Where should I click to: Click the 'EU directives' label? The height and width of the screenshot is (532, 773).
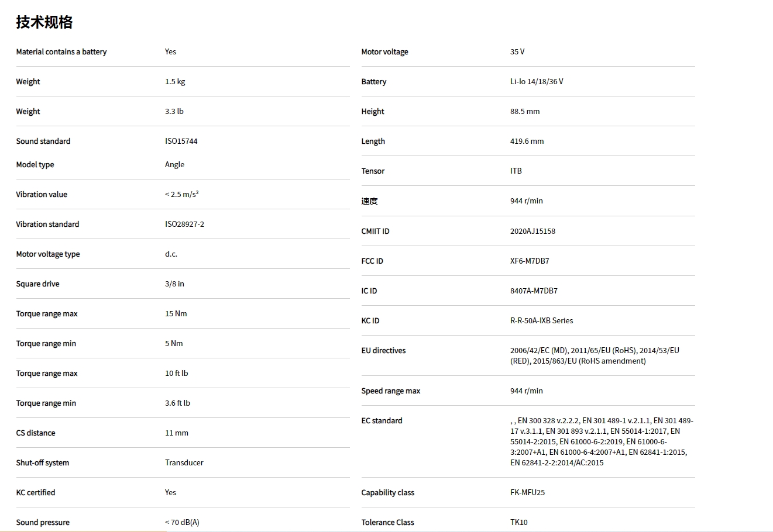pos(383,351)
